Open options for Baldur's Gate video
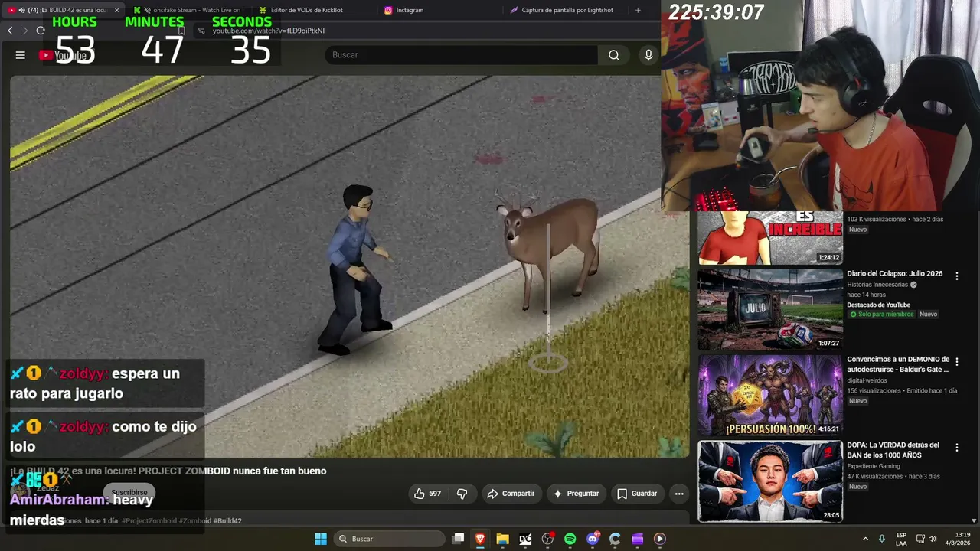This screenshot has height=551, width=980. pyautogui.click(x=956, y=362)
